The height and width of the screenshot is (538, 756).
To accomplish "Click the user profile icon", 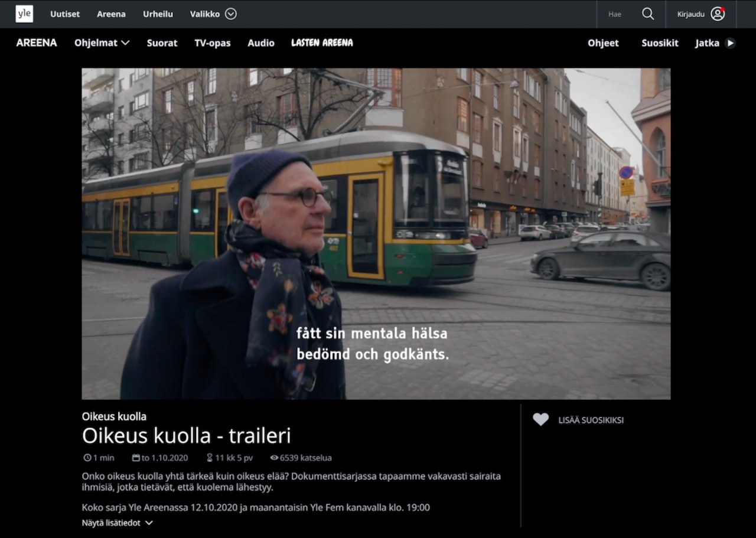I will point(718,14).
